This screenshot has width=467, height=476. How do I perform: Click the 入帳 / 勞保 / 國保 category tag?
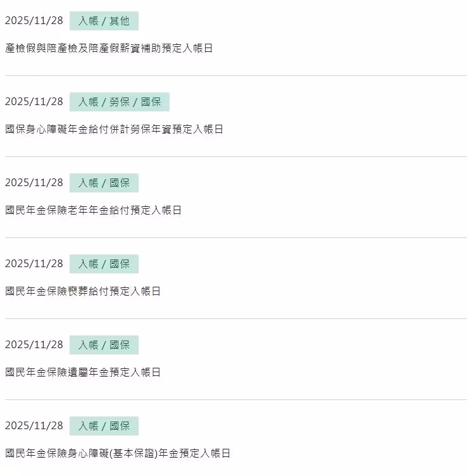[x=120, y=102]
